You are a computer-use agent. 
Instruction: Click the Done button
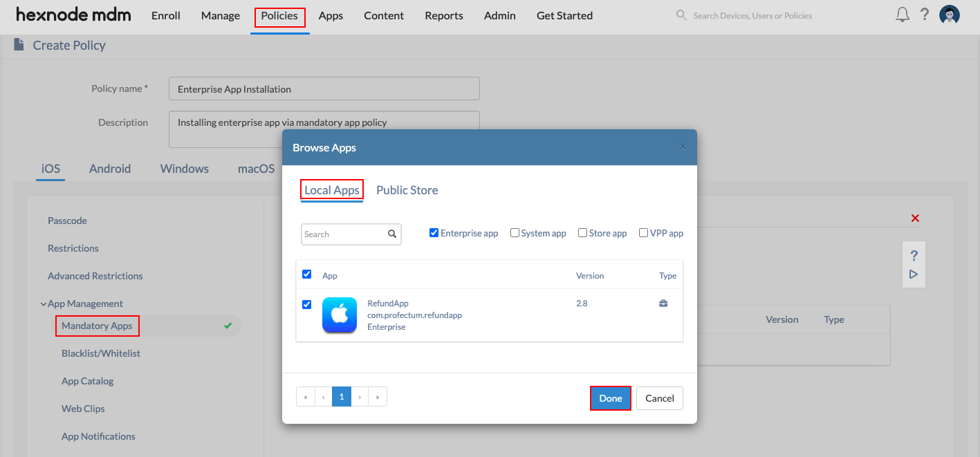click(x=611, y=398)
